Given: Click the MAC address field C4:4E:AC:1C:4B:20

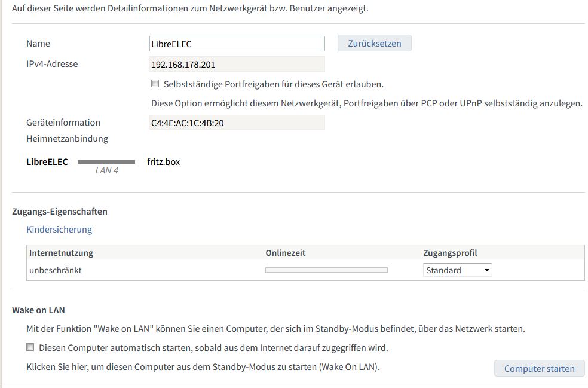Looking at the screenshot, I should (237, 123).
